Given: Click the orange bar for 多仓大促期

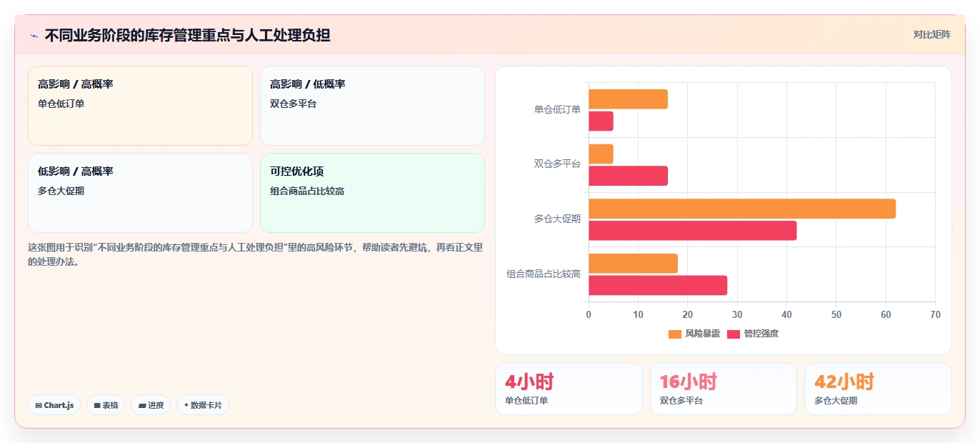Looking at the screenshot, I should [x=742, y=209].
